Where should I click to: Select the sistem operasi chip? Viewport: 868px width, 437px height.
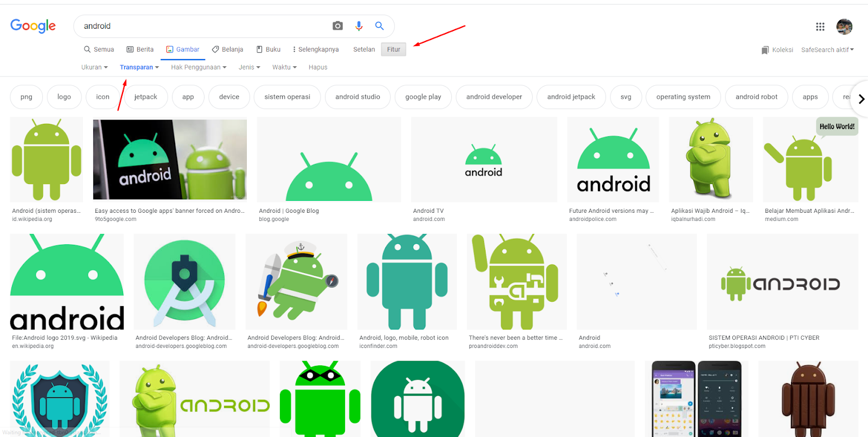[287, 97]
